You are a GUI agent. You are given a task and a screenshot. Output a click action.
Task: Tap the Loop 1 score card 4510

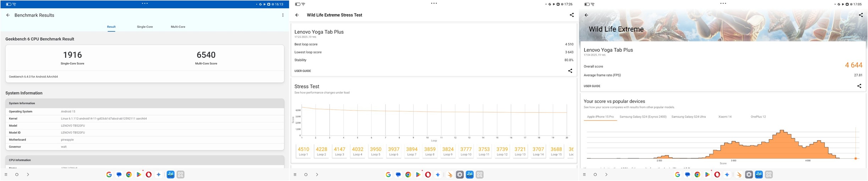[303, 151]
